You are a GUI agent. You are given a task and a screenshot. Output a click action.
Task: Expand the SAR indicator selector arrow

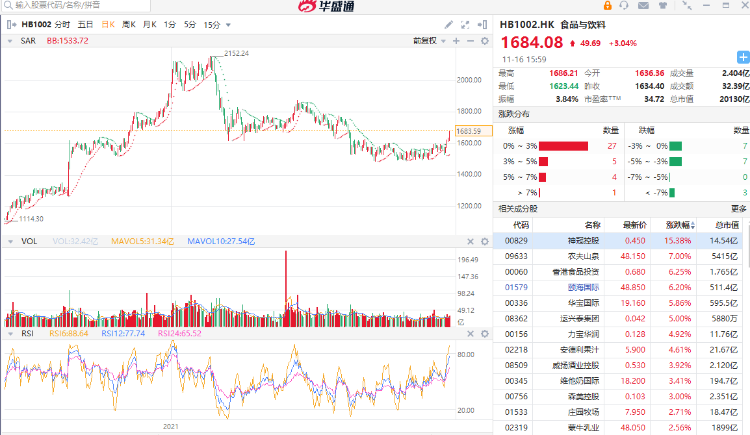(9, 41)
